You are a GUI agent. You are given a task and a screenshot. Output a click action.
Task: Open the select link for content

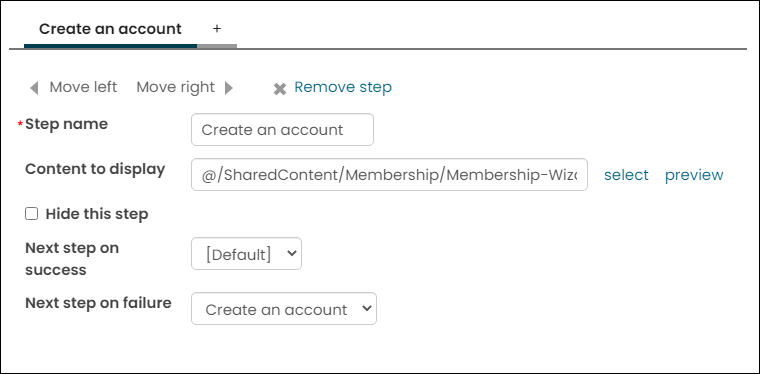coord(626,175)
